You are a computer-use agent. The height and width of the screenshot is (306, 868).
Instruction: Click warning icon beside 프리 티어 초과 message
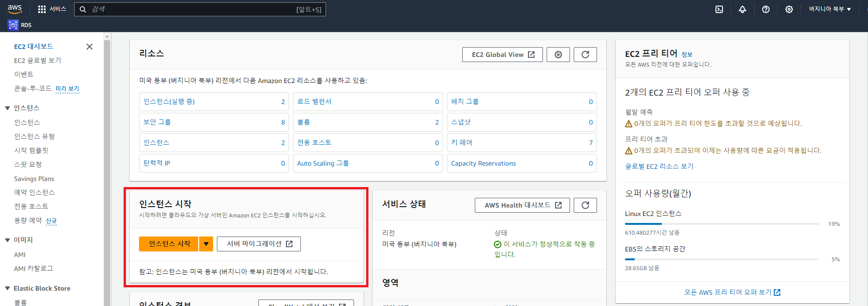[629, 151]
